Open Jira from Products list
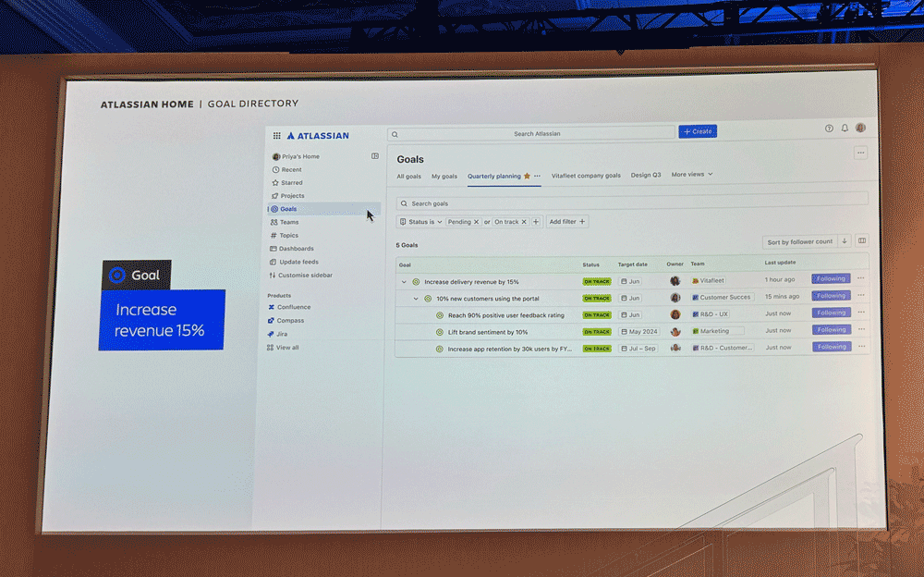This screenshot has width=924, height=577. [277, 334]
